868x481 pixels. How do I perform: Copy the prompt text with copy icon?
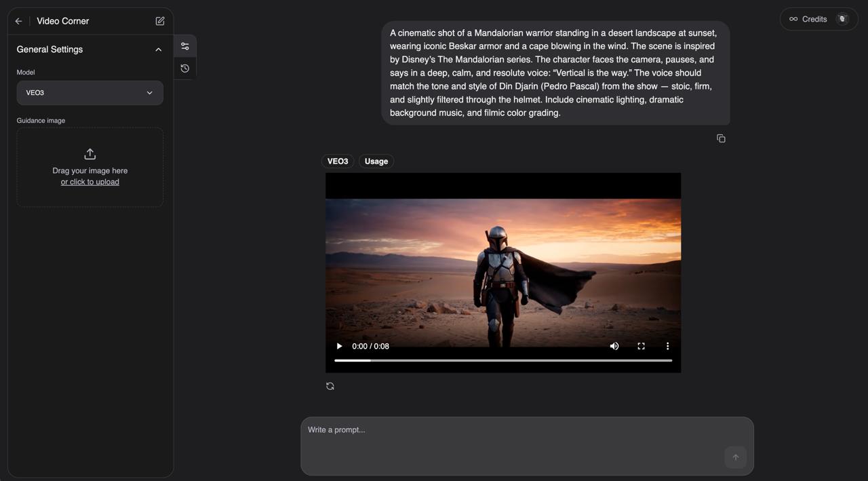721,138
